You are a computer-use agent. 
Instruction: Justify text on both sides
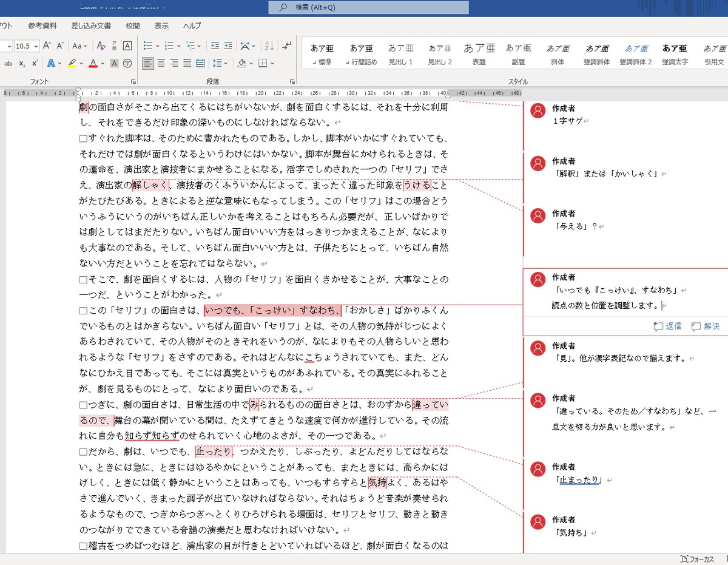tap(187, 63)
